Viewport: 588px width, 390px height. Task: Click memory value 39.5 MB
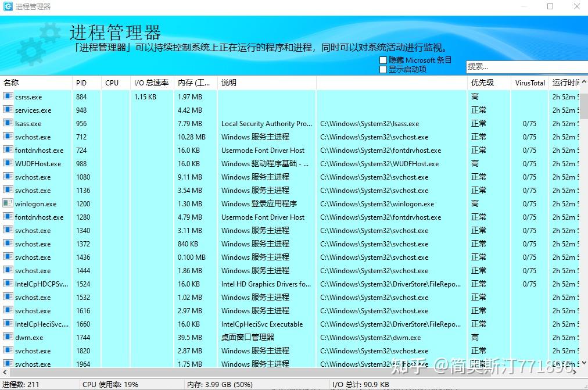[190, 338]
